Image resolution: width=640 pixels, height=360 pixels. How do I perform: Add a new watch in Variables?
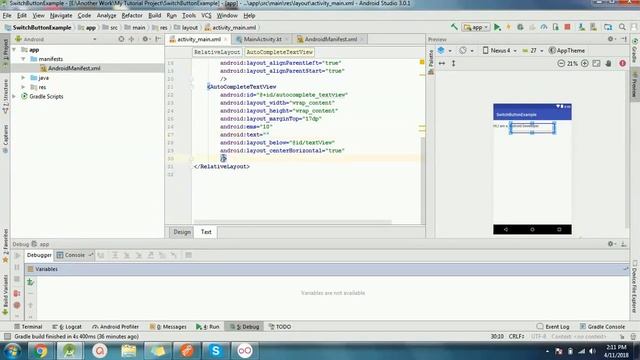coord(30,282)
